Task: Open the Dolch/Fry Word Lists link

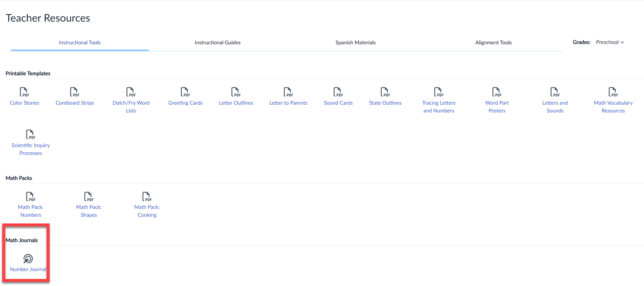Action: [131, 107]
